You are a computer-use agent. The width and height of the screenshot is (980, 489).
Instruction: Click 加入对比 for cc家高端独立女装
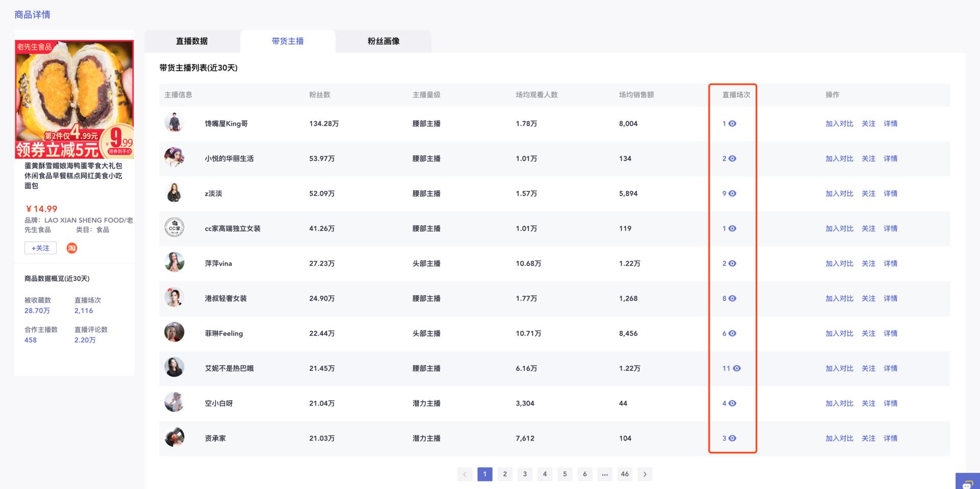click(839, 229)
